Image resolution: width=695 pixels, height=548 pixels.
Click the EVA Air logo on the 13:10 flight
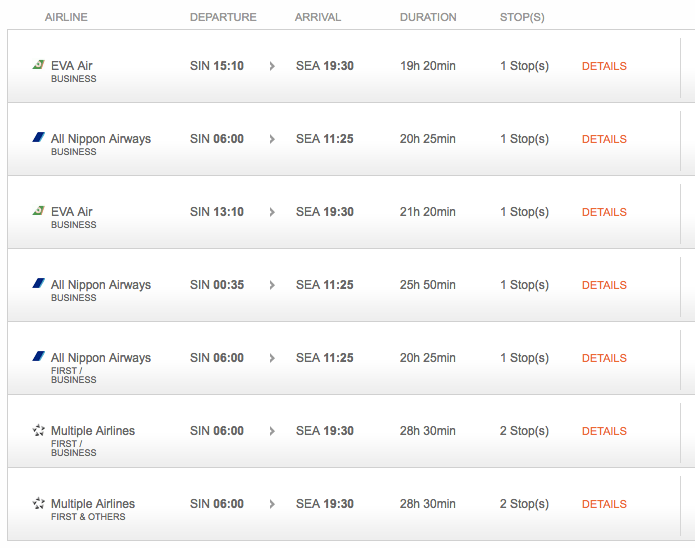(x=38, y=211)
